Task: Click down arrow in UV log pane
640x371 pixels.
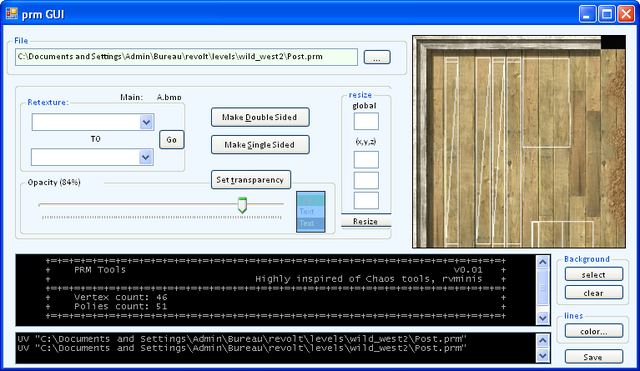Action: click(x=542, y=356)
